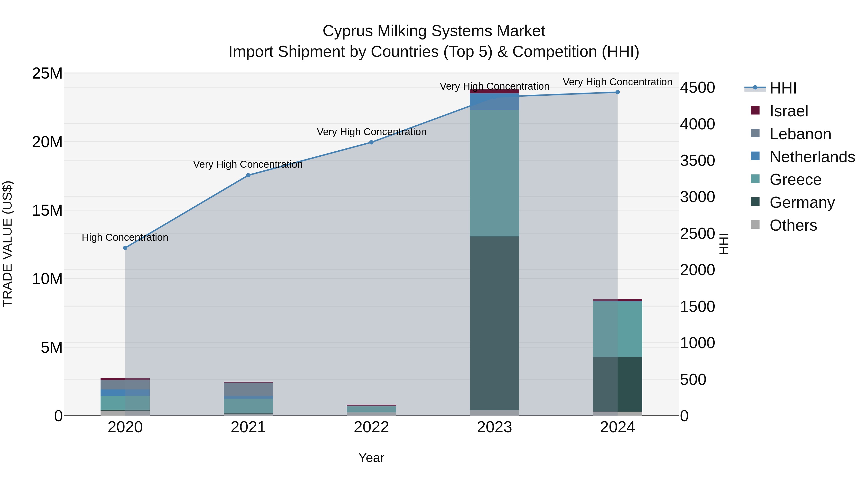Click the '2000' right axis label
This screenshot has width=868, height=488.
pyautogui.click(x=698, y=270)
